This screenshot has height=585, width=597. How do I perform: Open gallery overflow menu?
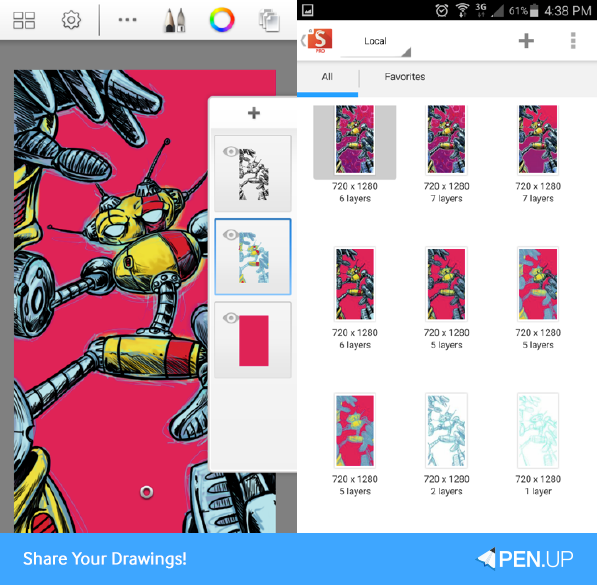[x=573, y=41]
